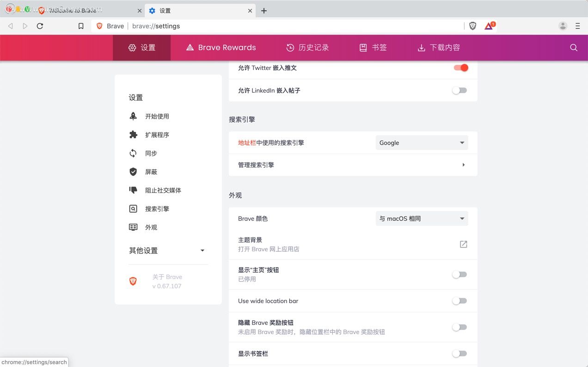Close the 设置 tab
Viewport: 588px width, 367px height.
250,11
